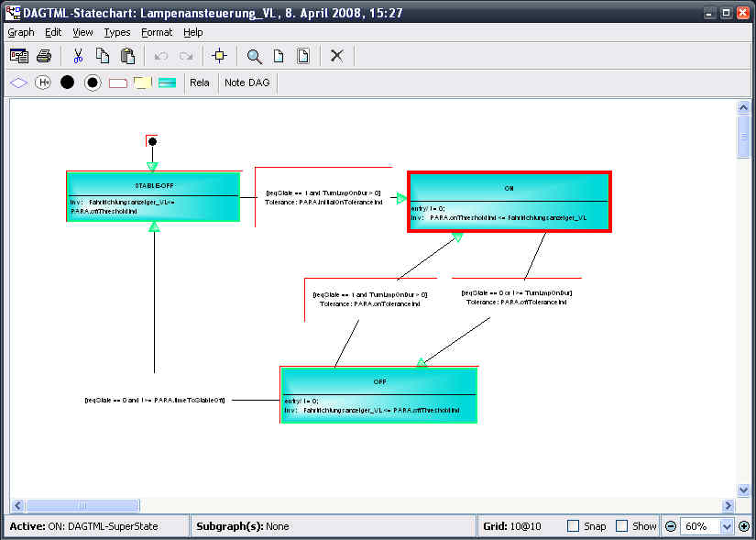756x540 pixels.
Task: Open the 60% zoom dropdown
Action: (x=728, y=526)
